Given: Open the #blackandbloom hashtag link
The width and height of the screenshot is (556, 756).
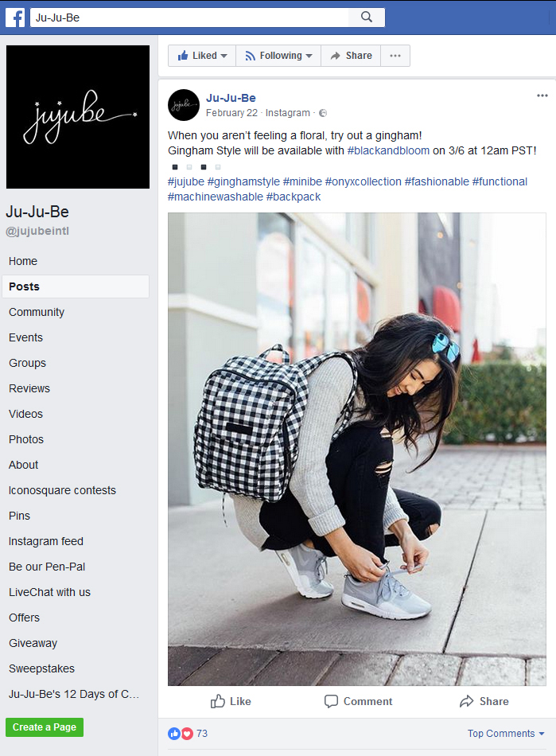Looking at the screenshot, I should 388,150.
